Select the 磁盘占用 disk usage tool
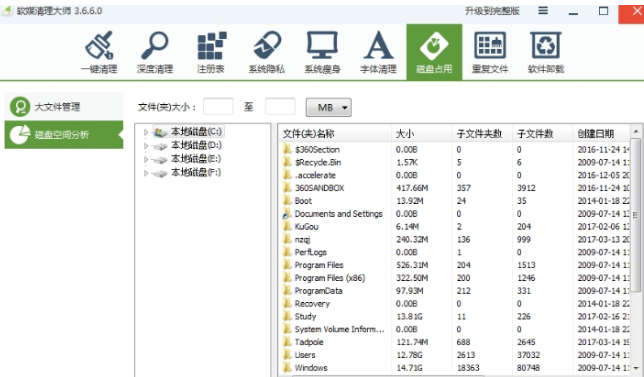Viewport: 644px width, 377px height. click(x=434, y=52)
